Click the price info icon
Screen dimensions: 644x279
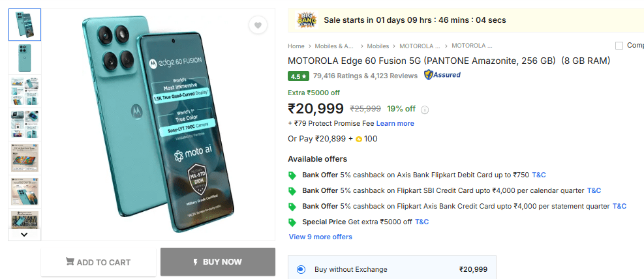click(x=425, y=110)
